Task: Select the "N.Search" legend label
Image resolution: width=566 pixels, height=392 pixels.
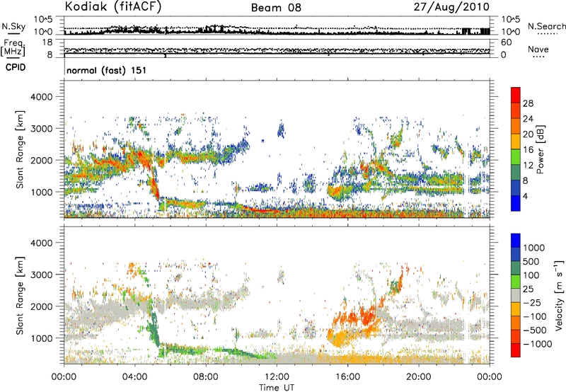Action: click(x=546, y=26)
